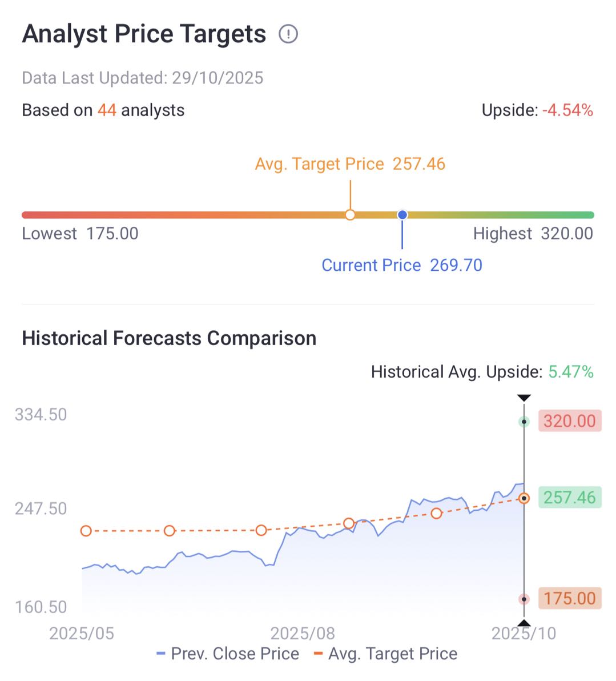Click the green highest-target dot on cursor line
Screen dimensions: 616x681
524,422
